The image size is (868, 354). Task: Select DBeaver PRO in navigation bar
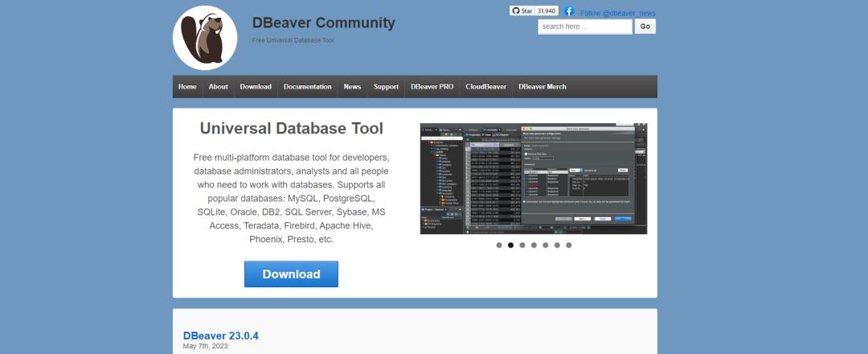pos(432,87)
